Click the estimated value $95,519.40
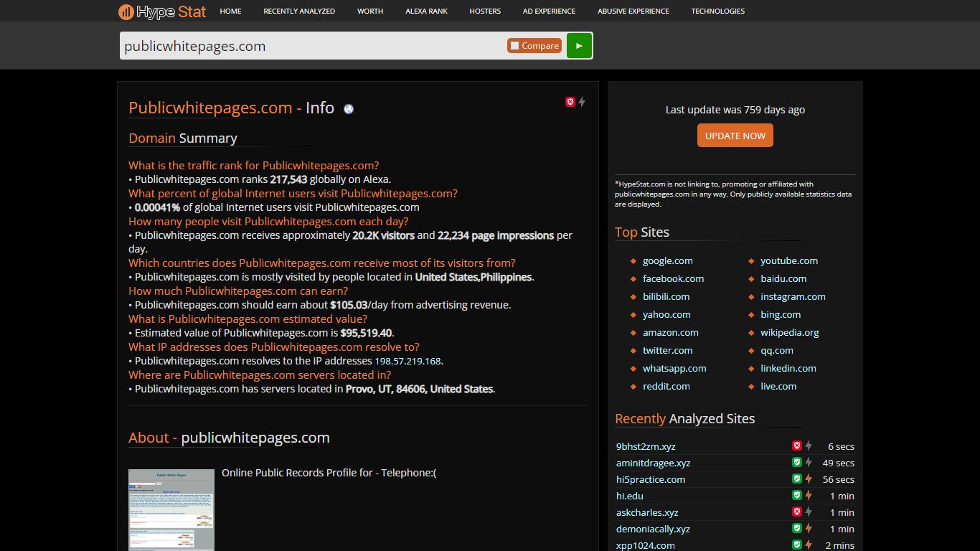This screenshot has height=551, width=980. point(366,333)
